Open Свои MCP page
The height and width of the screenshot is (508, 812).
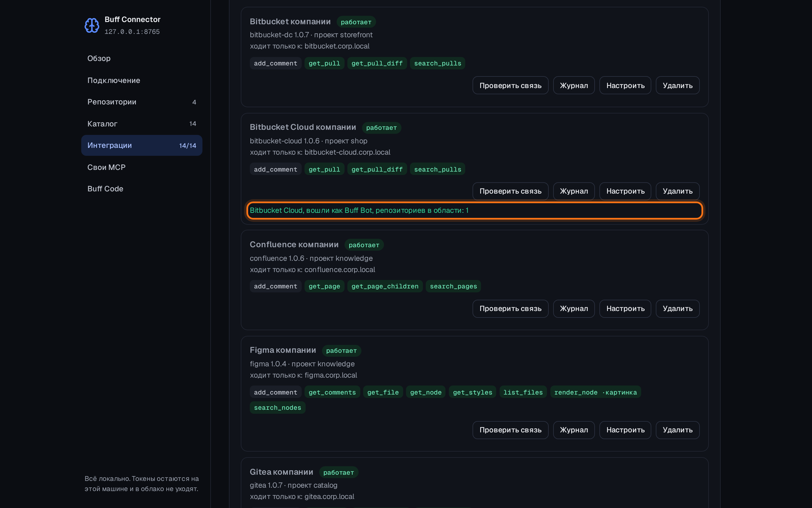tap(142, 167)
